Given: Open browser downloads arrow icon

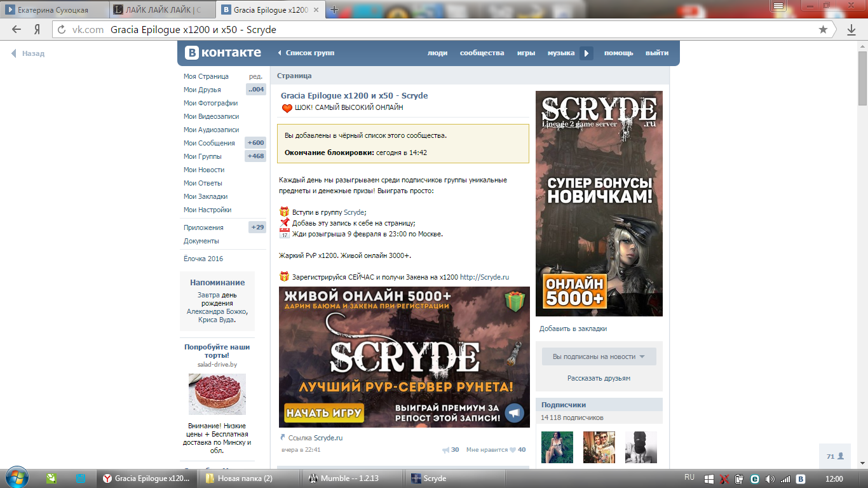Looking at the screenshot, I should coord(851,30).
